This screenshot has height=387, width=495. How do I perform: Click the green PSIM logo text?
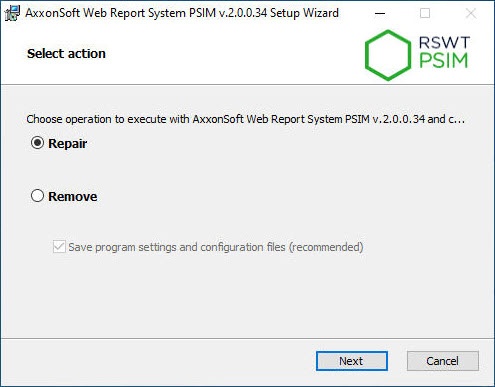point(444,61)
